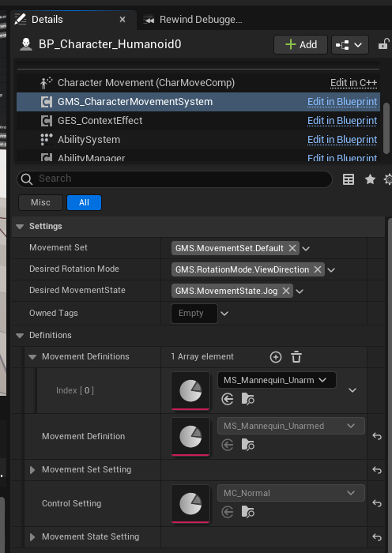Empty the Movement Definitions array with trash icon
The image size is (392, 553).
click(x=296, y=357)
